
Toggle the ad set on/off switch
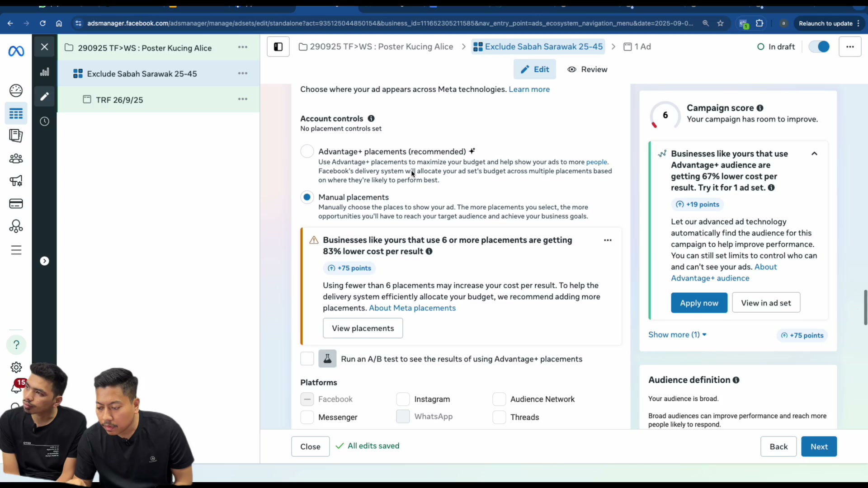click(x=819, y=47)
